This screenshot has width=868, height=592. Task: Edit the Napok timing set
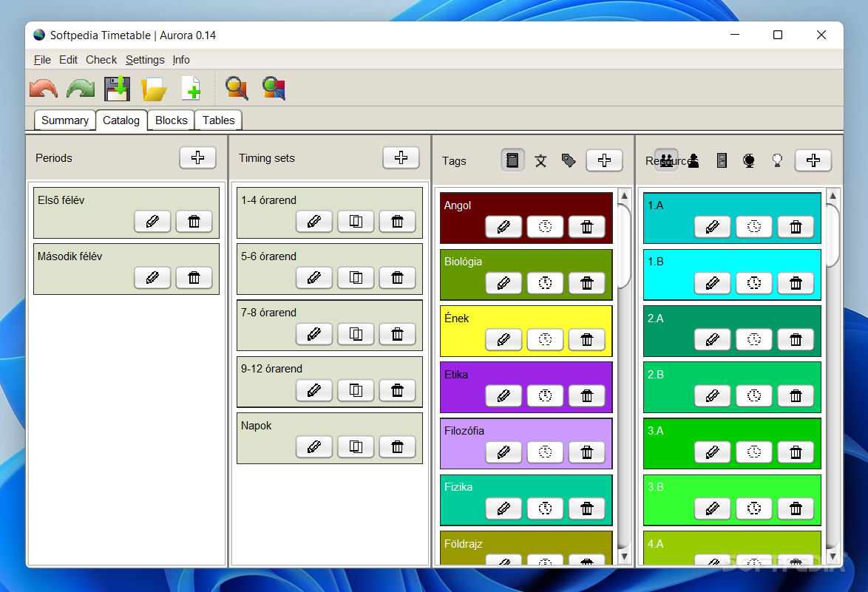(x=314, y=447)
